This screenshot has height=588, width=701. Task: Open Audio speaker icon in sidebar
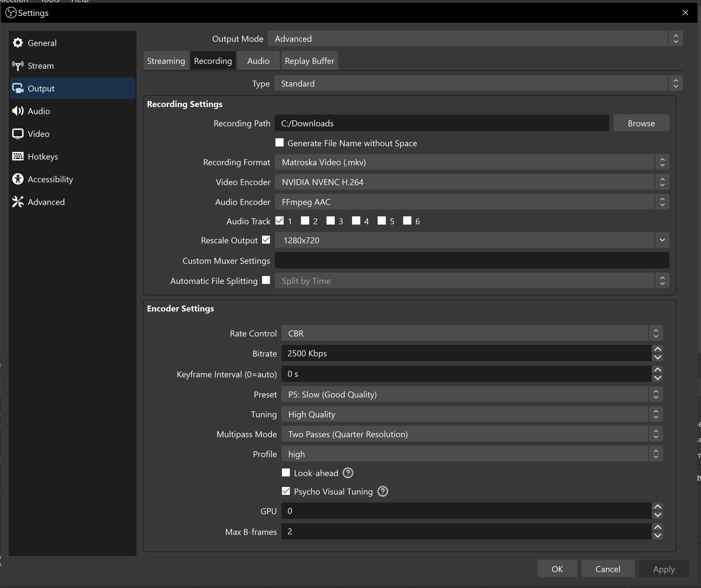(18, 111)
